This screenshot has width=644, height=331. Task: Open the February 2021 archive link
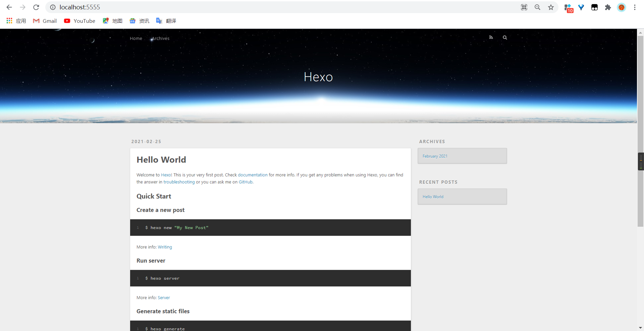(x=435, y=156)
